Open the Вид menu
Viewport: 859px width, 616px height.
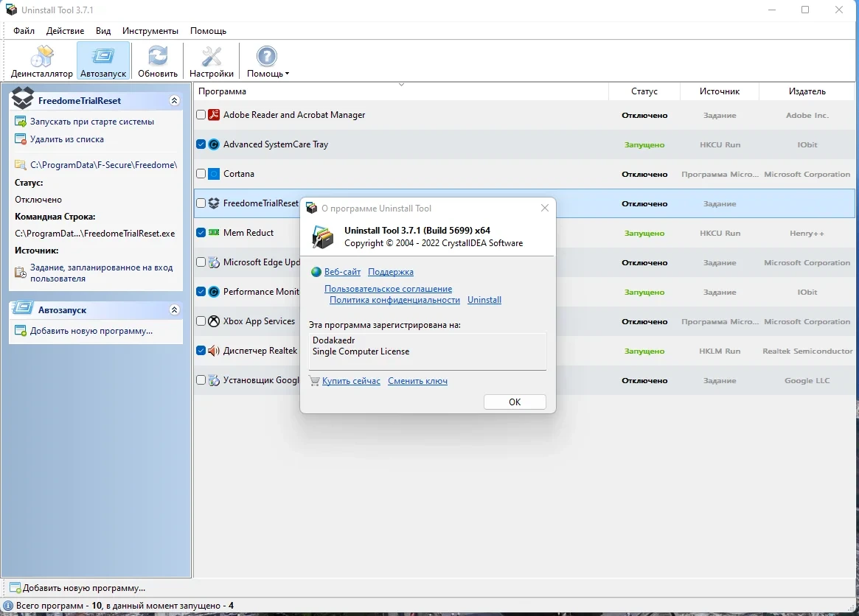(x=103, y=31)
